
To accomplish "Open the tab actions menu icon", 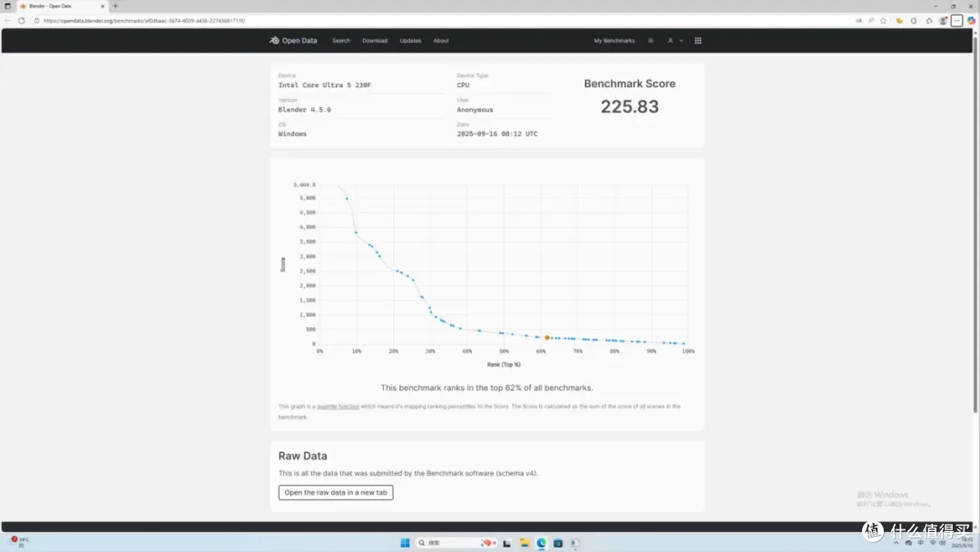I will pyautogui.click(x=7, y=6).
